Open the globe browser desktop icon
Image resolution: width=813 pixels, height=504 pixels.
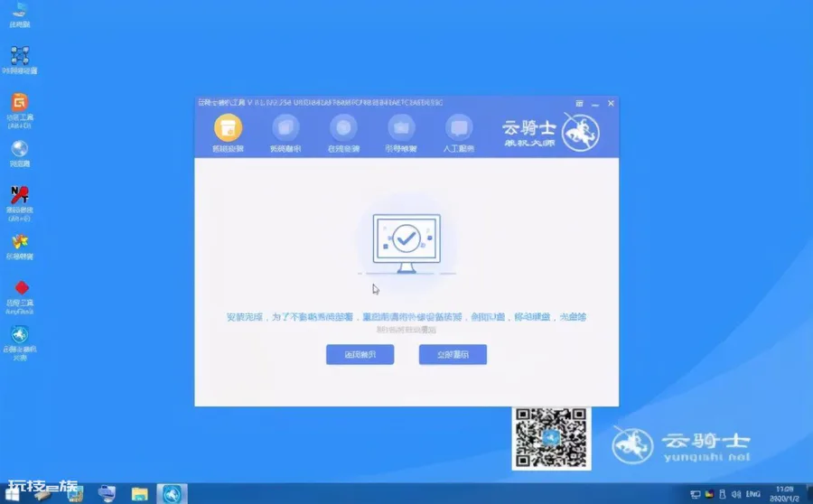click(20, 154)
